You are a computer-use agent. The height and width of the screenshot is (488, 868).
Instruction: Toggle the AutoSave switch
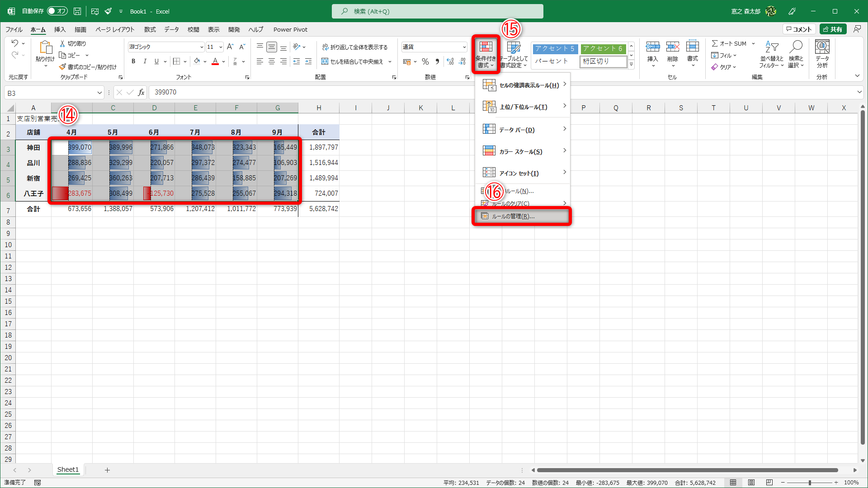(57, 11)
